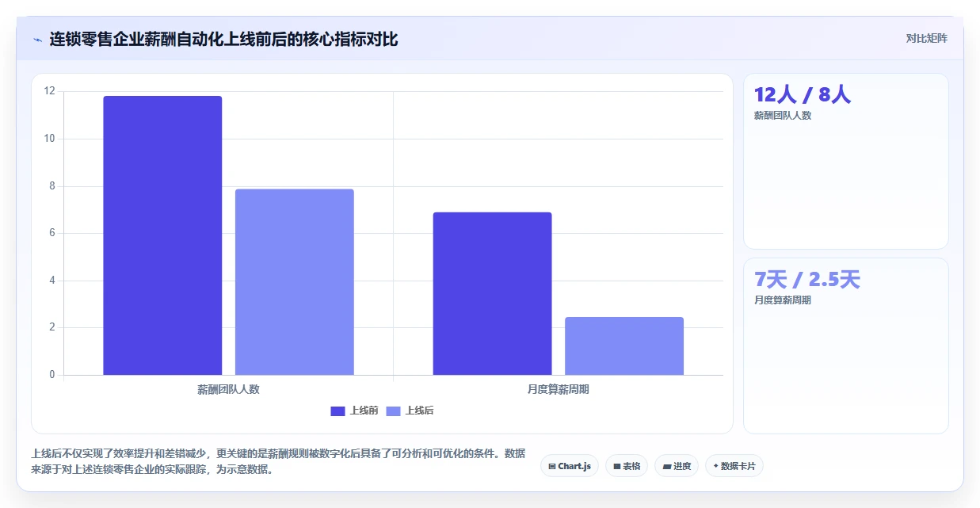Click the y-axis value 12
This screenshot has width=980, height=508.
point(50,91)
